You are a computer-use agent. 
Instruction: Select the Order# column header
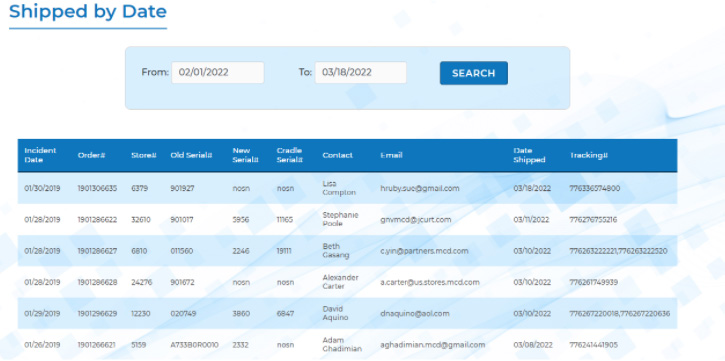point(92,155)
